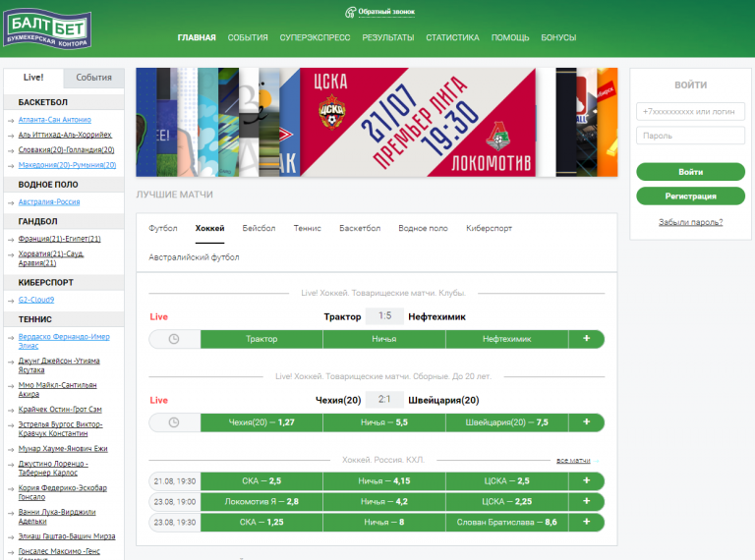The image size is (755, 560).
Task: Select the Теннис tab
Action: 307,229
